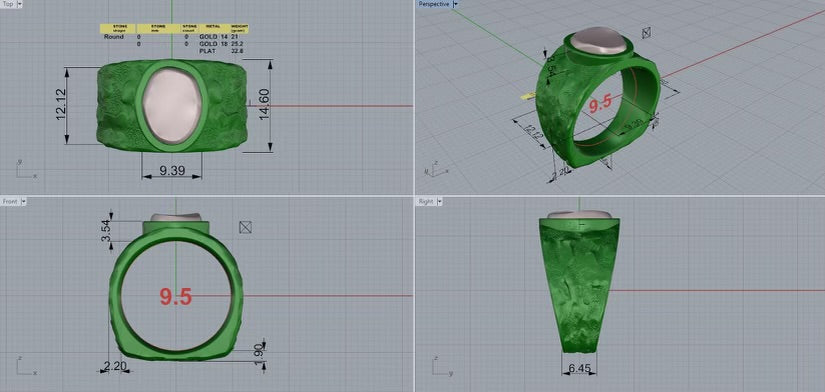Select the 14.60 dimension in Top viewport
Screen dimensions: 825x392
(x=264, y=104)
